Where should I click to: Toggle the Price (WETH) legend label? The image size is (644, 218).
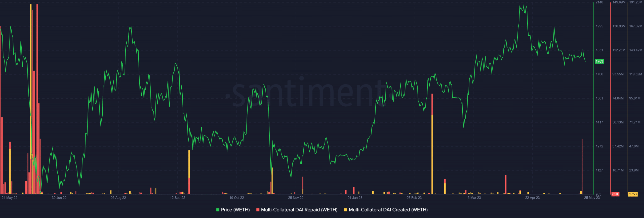235,210
